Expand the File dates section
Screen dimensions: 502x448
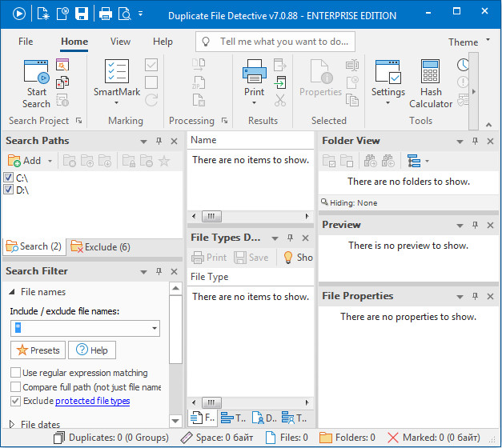(x=12, y=424)
